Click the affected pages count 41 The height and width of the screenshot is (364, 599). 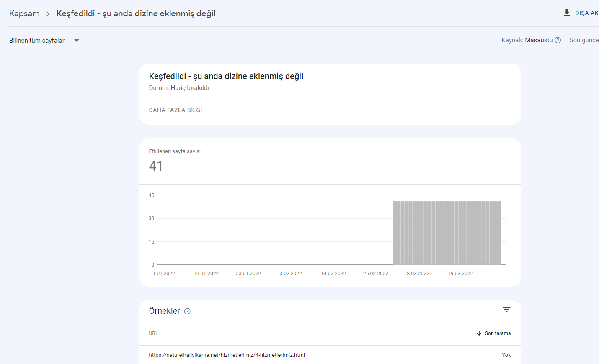156,166
